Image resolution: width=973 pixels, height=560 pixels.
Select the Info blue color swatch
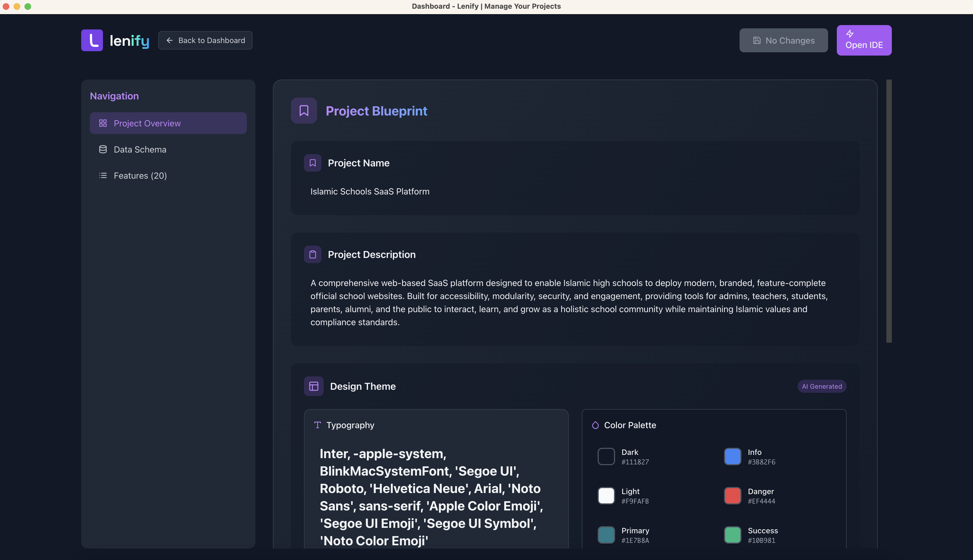click(733, 456)
